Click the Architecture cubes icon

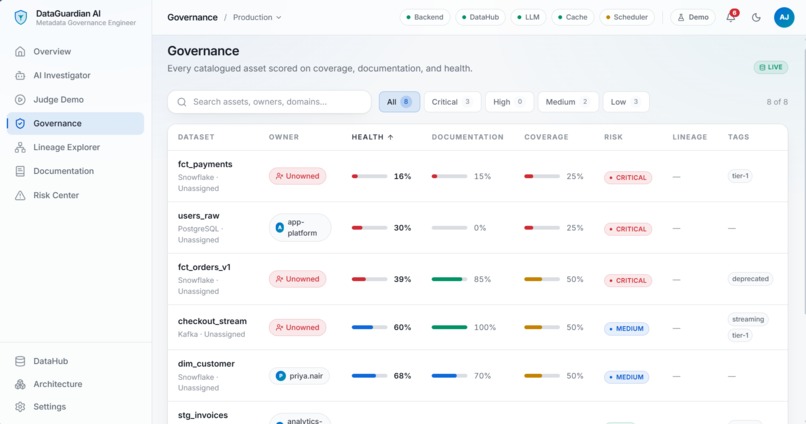pos(20,384)
